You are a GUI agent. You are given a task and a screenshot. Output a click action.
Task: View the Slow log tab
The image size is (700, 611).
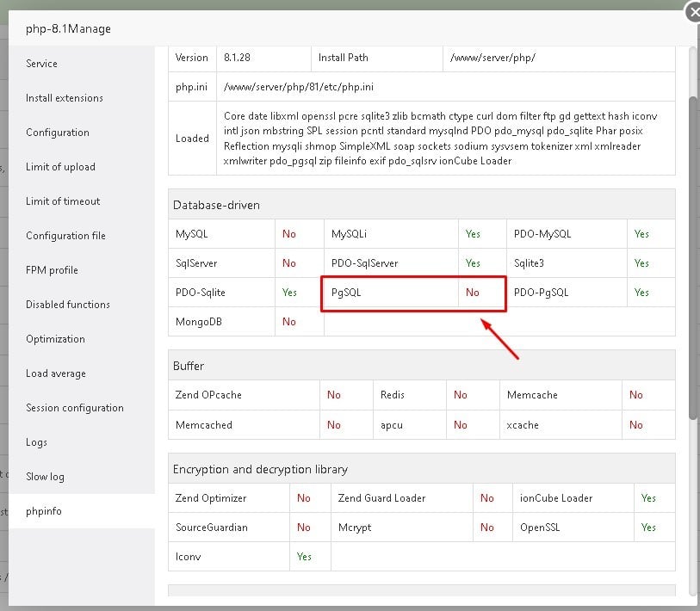(45, 477)
